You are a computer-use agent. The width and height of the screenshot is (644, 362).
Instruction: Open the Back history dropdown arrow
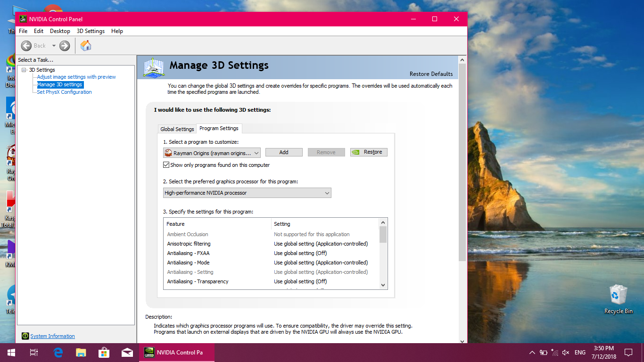point(54,46)
